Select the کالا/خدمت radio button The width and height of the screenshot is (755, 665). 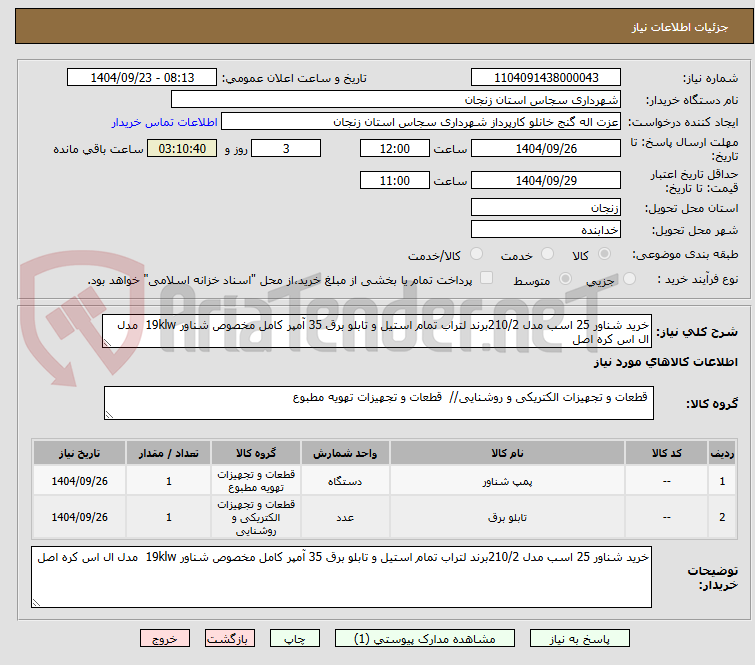point(476,253)
